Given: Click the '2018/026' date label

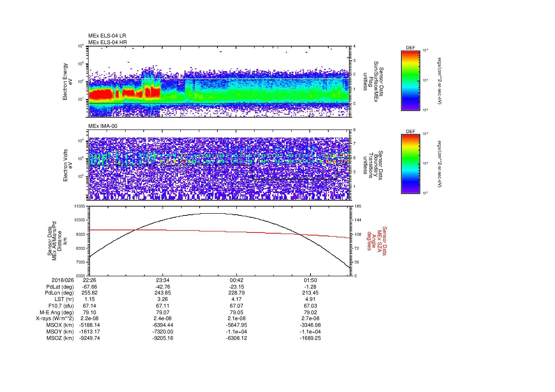Looking at the screenshot, I should point(62,280).
